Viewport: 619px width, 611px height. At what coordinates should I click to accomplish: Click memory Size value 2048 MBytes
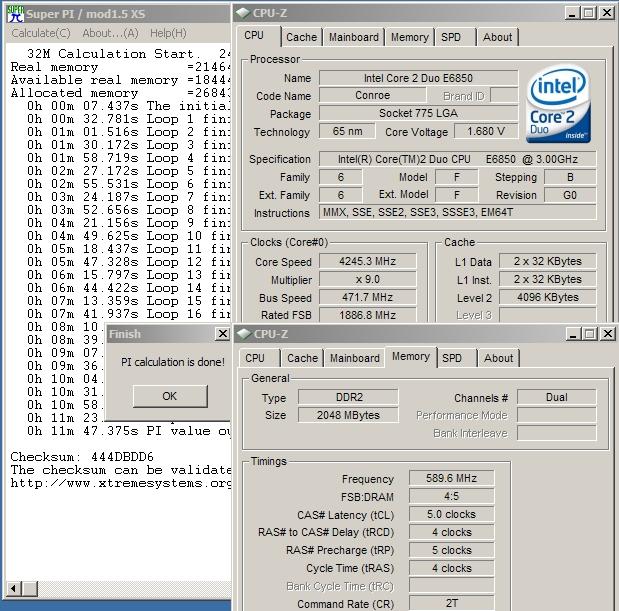click(349, 415)
